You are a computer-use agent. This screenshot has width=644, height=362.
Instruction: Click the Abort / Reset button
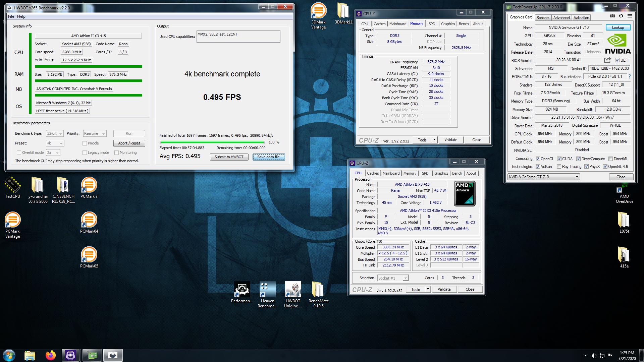coord(129,143)
